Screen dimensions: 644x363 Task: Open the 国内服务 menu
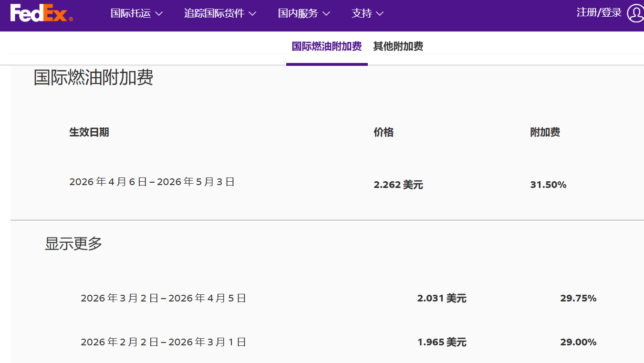[x=298, y=14]
